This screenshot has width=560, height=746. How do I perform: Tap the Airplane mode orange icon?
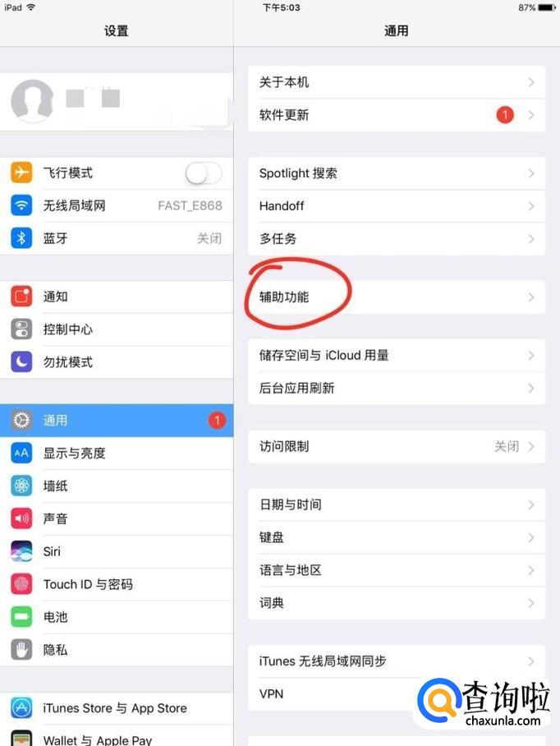(x=21, y=173)
